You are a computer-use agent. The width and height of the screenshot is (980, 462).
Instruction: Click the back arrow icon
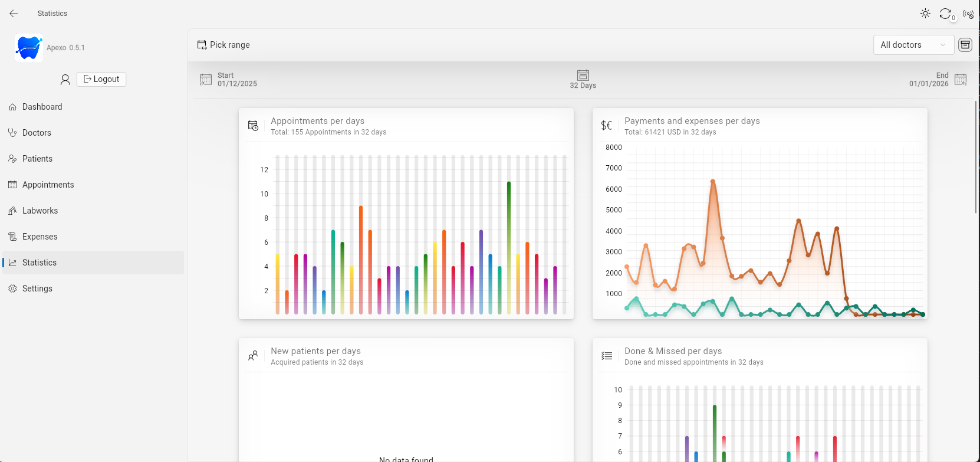[14, 13]
